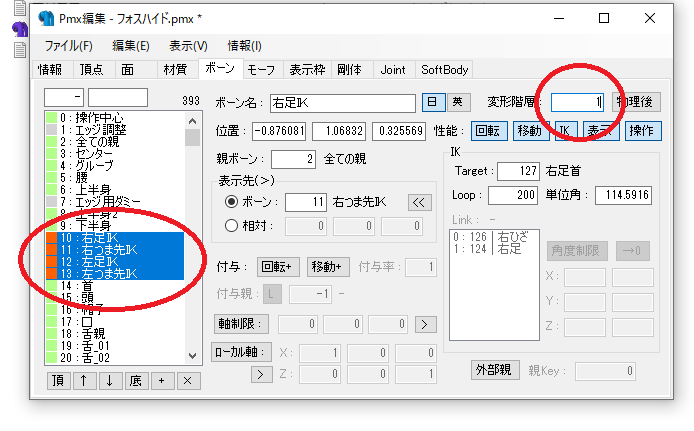Select bone 4 : グルーブ in list
This screenshot has height=431, width=694.
[x=115, y=165]
